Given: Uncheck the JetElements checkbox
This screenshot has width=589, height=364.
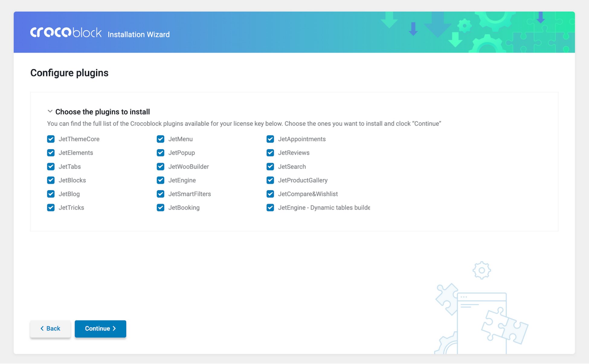Looking at the screenshot, I should coord(51,153).
